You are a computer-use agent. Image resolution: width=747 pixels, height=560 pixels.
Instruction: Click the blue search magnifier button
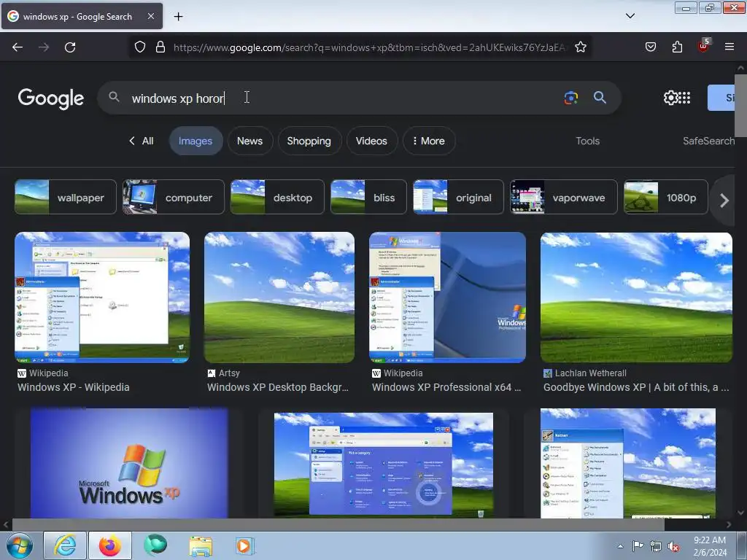[x=600, y=98]
